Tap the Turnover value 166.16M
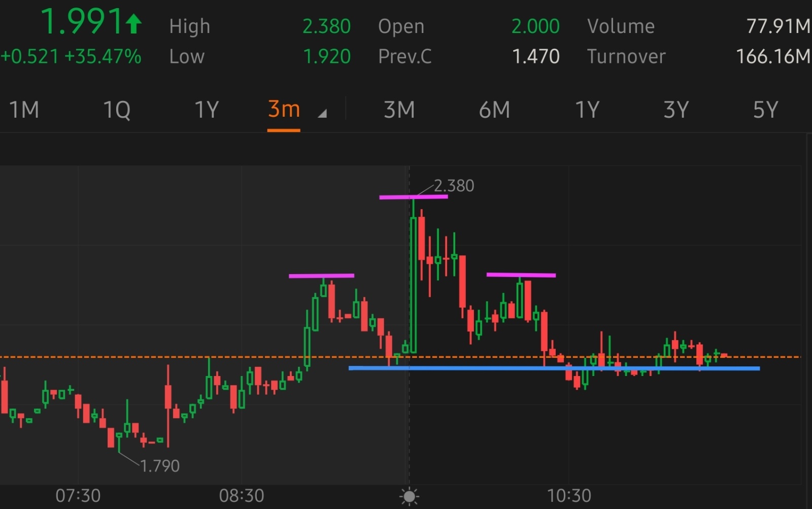The image size is (812, 509). coord(773,56)
